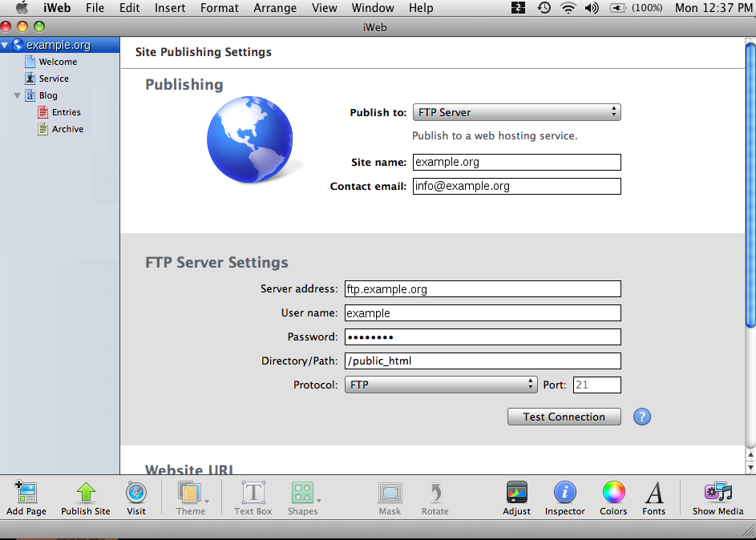Select the example.org site in sidebar
756x540 pixels.
59,45
